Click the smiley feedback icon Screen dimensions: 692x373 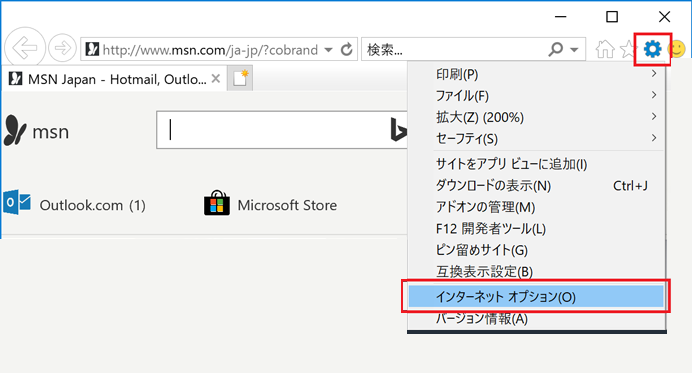click(x=677, y=49)
